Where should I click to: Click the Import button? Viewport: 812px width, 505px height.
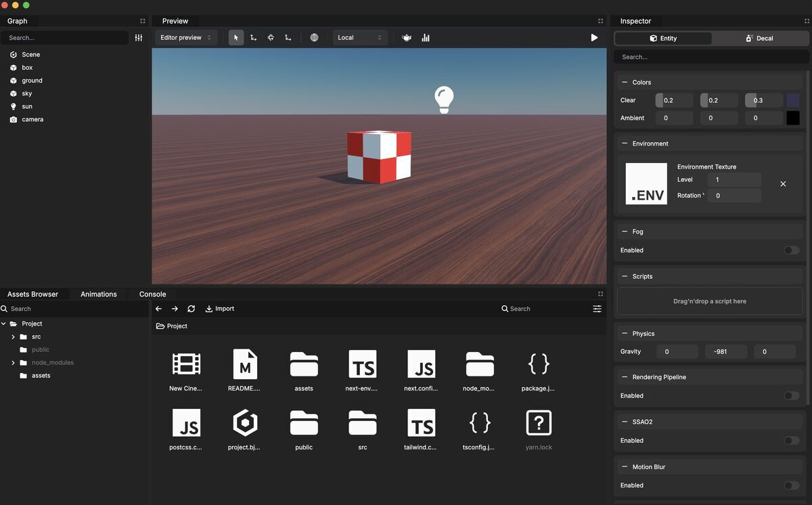coord(219,309)
